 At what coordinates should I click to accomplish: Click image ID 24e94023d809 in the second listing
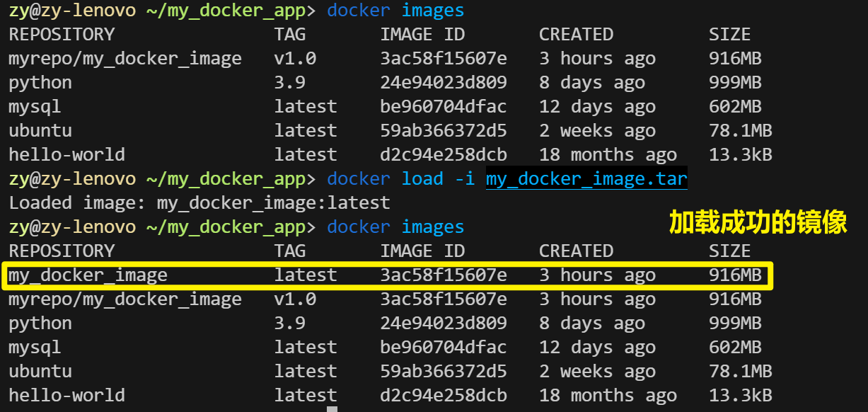[x=444, y=324]
